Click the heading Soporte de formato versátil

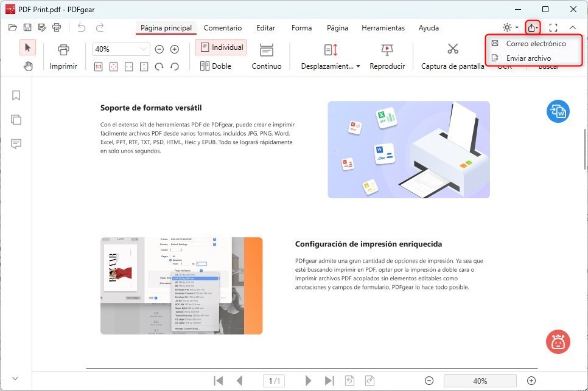(x=151, y=108)
